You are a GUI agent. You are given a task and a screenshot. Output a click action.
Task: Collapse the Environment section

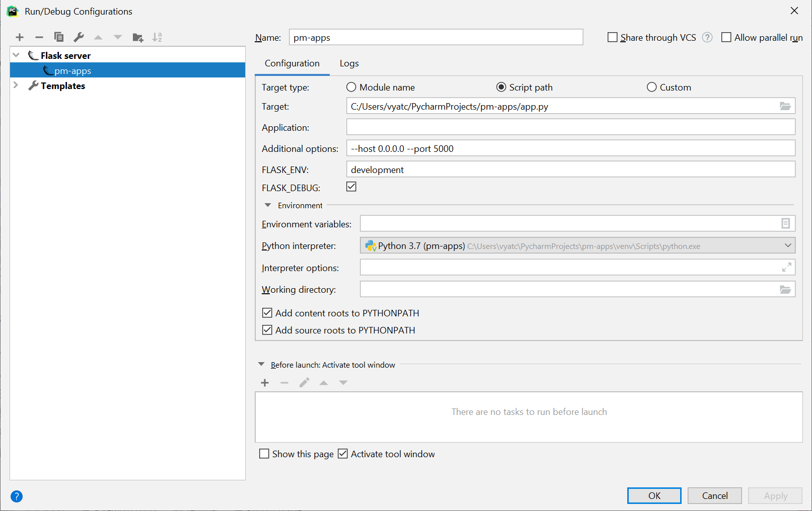click(x=268, y=205)
